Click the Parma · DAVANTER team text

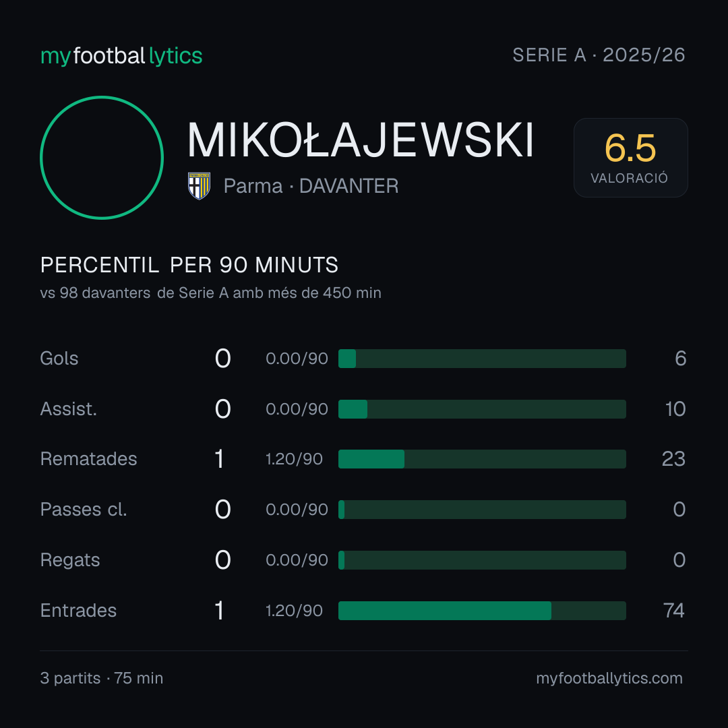tap(311, 186)
